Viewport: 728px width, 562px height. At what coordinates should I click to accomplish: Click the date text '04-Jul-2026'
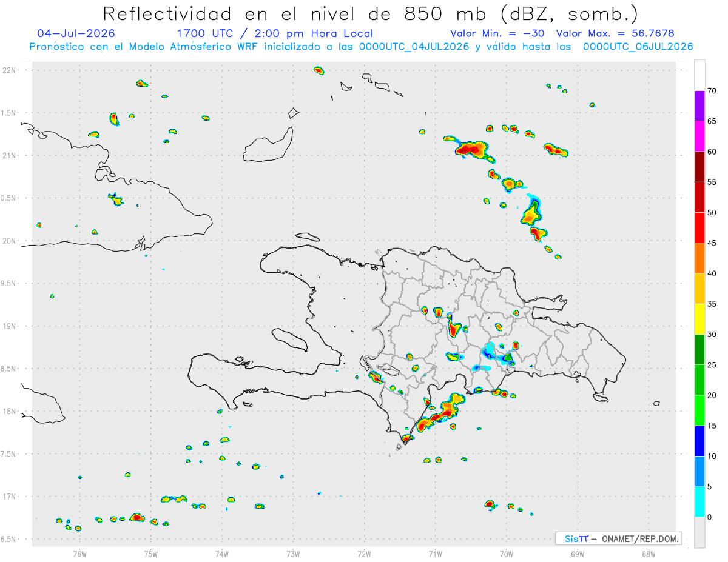coord(76,33)
